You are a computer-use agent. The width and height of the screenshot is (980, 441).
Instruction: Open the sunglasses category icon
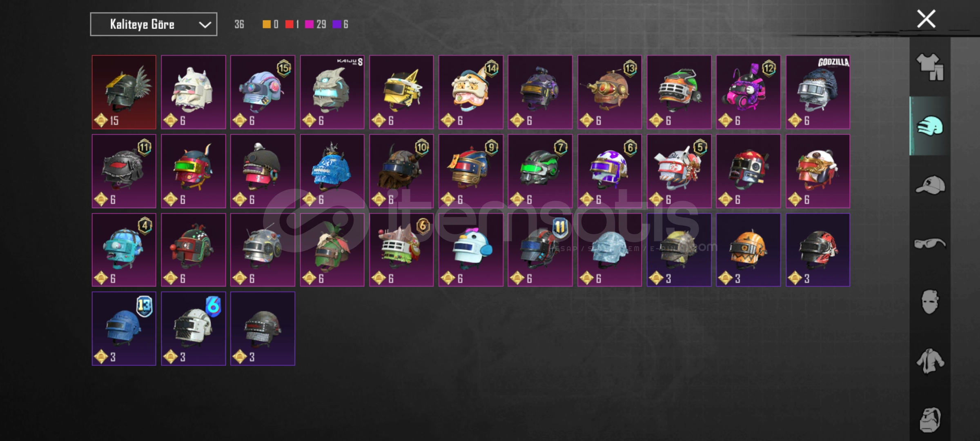coord(930,244)
